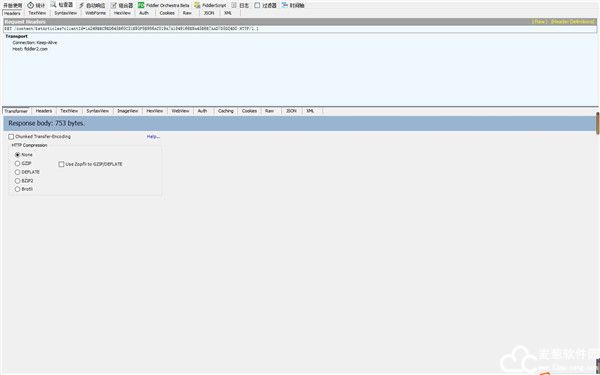Select the BZIP2 compression radio button
This screenshot has width=600, height=375.
[x=17, y=181]
